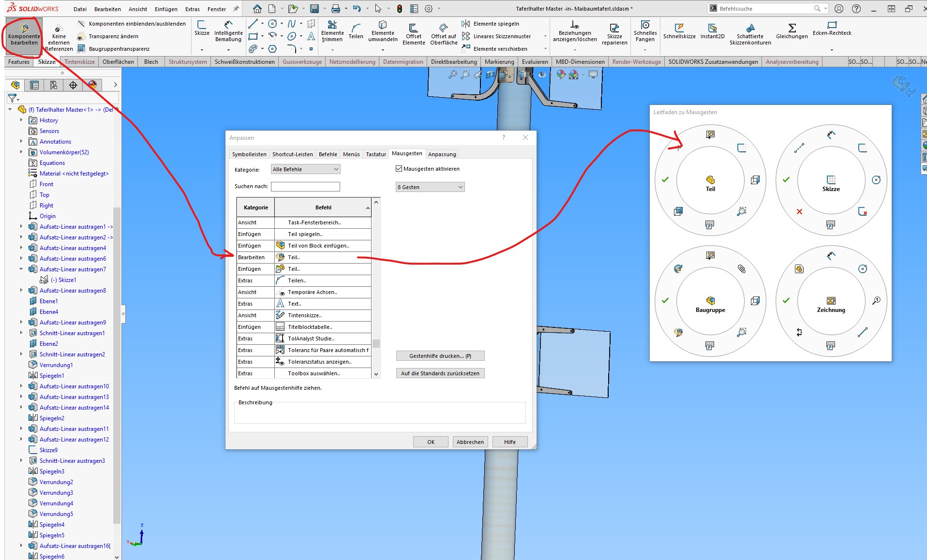927x560 pixels.
Task: Click Gestenhilfe drucken button
Action: tap(440, 356)
